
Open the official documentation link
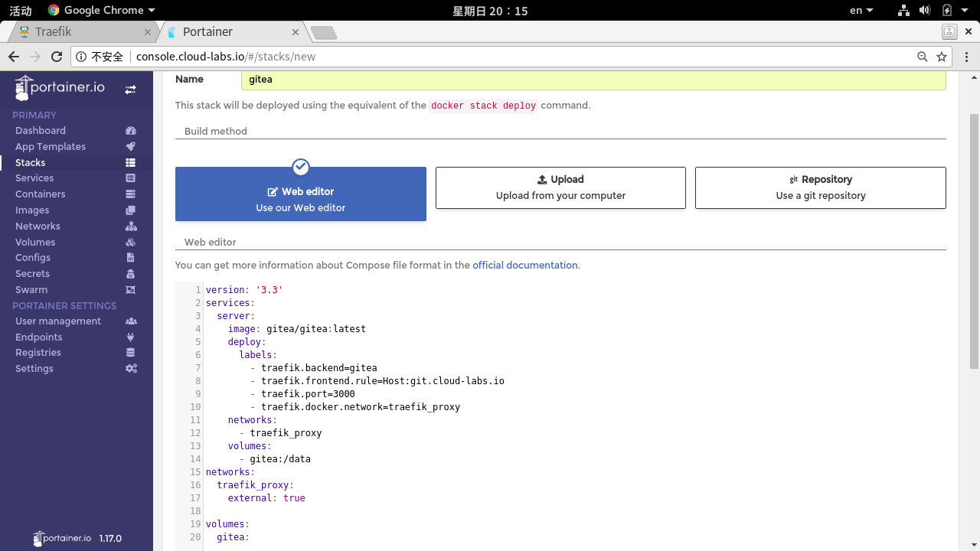click(525, 266)
